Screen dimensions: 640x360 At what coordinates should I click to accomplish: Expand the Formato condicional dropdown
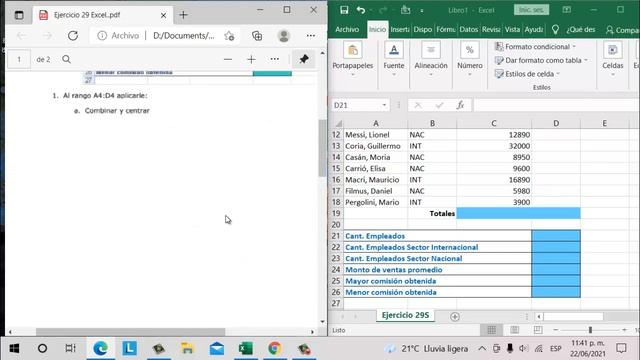(x=574, y=47)
